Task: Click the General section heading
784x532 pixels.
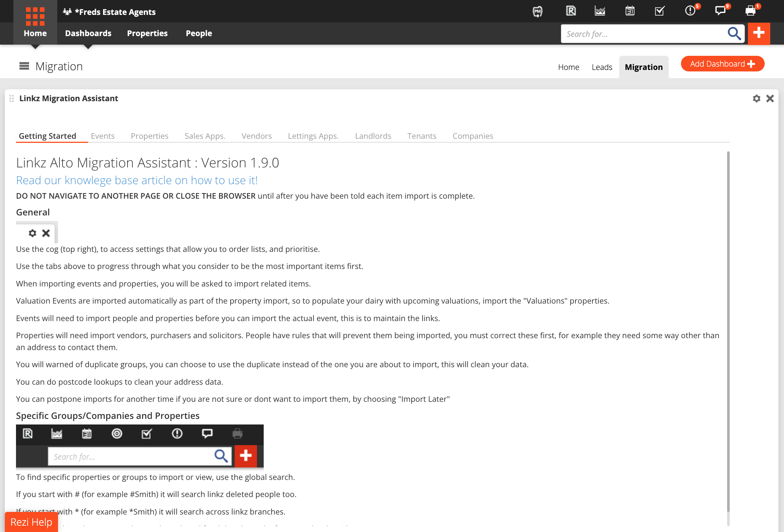Action: (33, 212)
